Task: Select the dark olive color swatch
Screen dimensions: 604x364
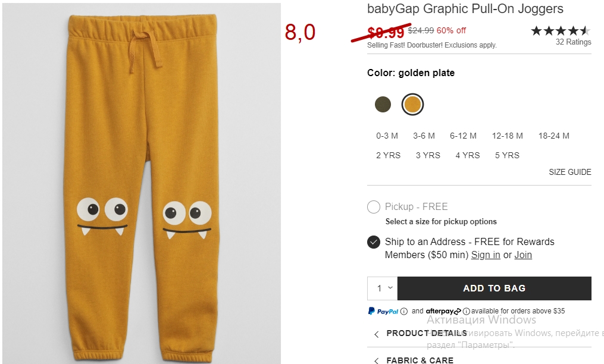Action: tap(383, 105)
